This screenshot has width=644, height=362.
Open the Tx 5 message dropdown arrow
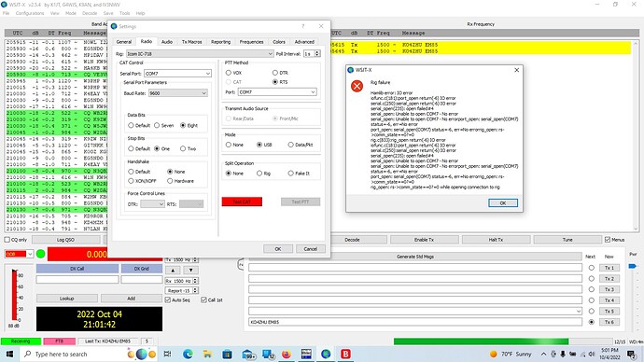click(x=579, y=311)
